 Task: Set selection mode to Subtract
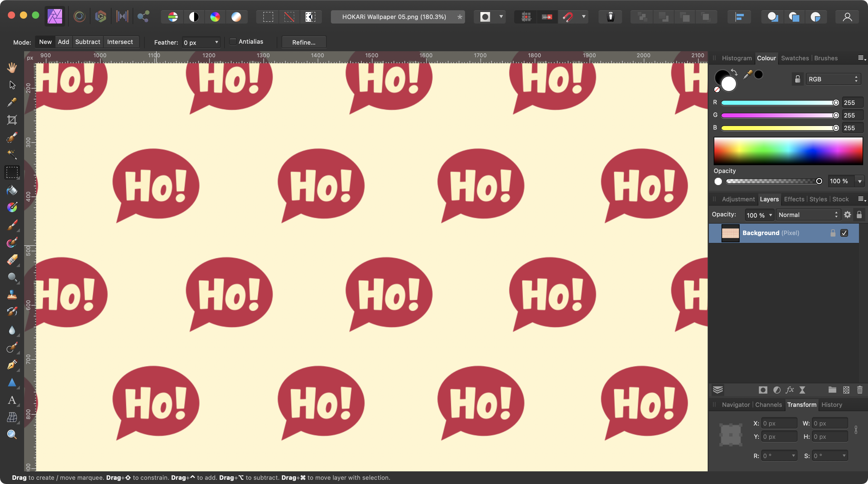pos(88,42)
